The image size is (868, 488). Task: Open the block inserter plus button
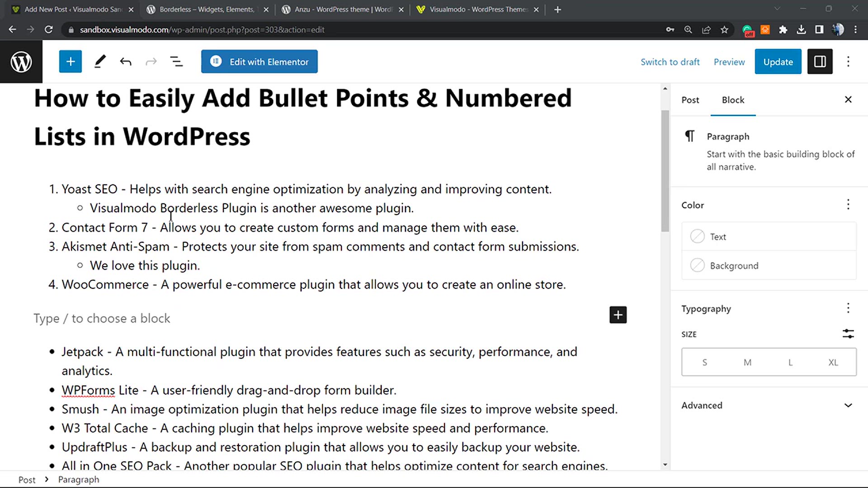70,61
